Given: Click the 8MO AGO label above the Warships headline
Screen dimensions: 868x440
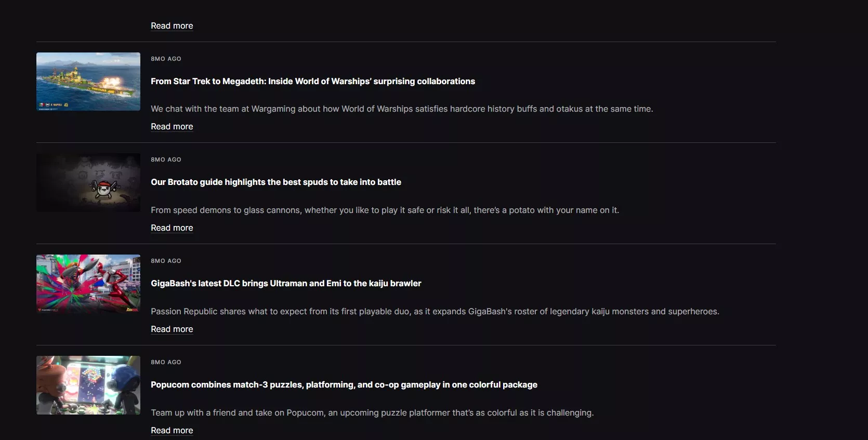Looking at the screenshot, I should [166, 59].
